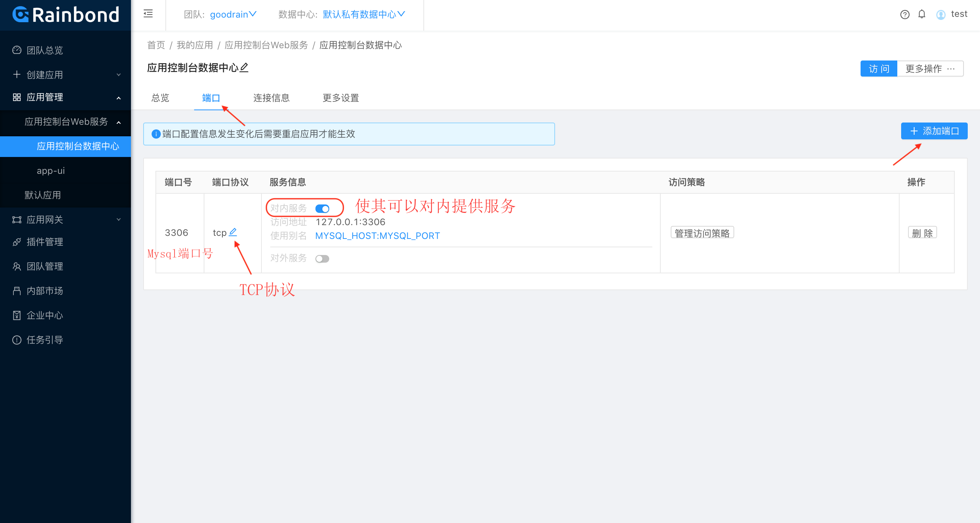Select the 端口 tab

211,98
